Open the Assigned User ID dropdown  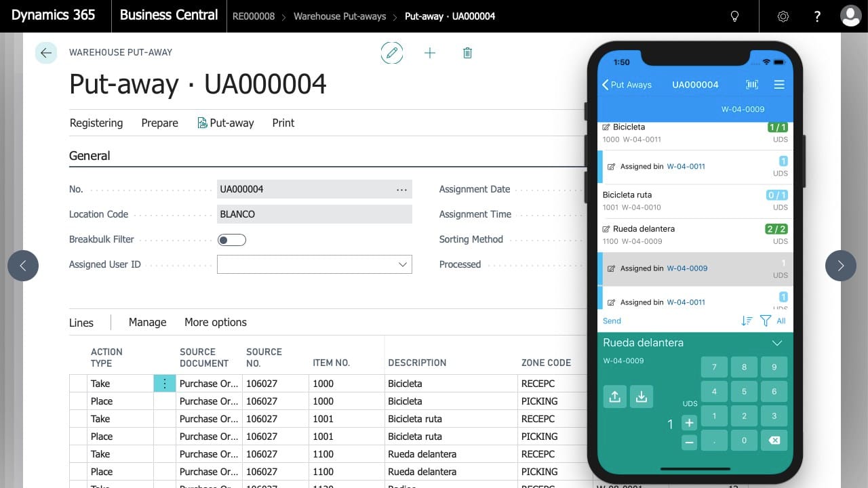point(315,264)
